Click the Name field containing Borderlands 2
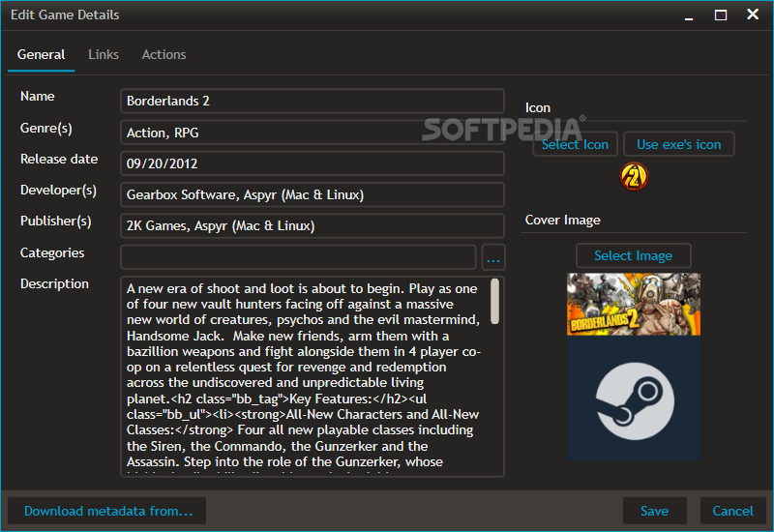This screenshot has height=532, width=774. click(312, 102)
